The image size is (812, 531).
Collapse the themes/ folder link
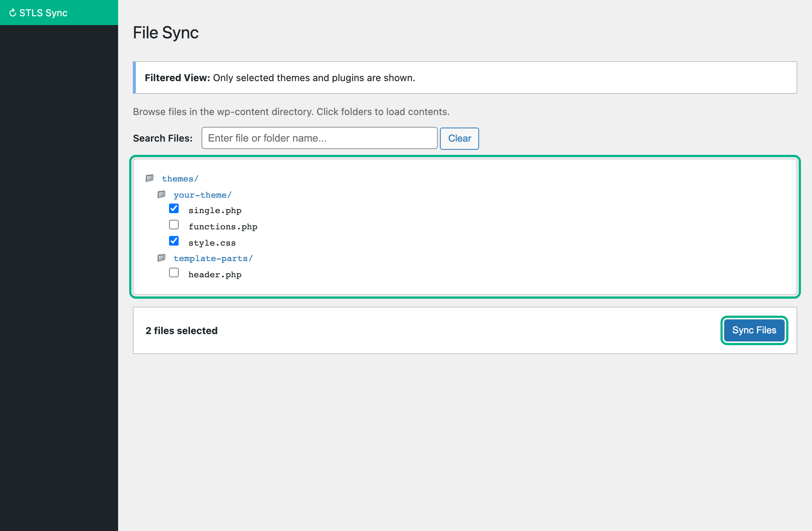pyautogui.click(x=180, y=179)
